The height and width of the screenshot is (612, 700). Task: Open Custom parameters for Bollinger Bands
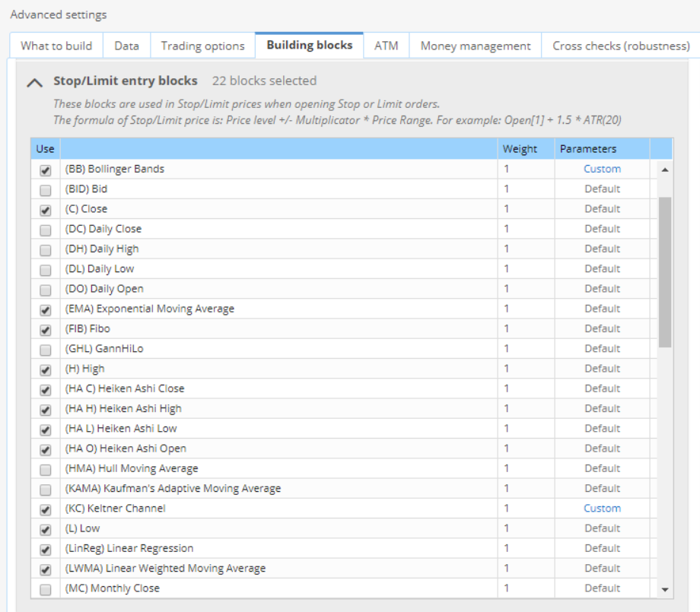tap(603, 169)
